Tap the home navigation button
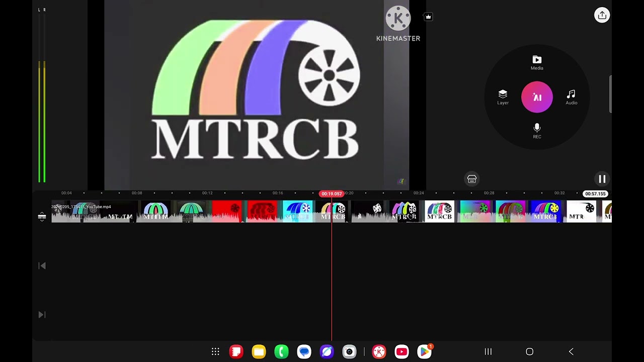This screenshot has width=644, height=362. point(529,351)
